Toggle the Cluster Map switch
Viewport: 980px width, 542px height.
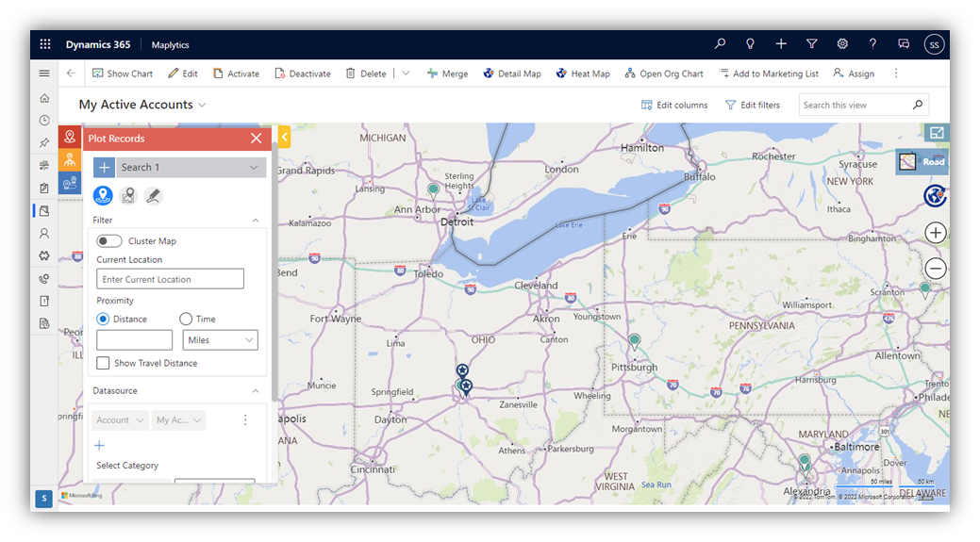click(108, 241)
